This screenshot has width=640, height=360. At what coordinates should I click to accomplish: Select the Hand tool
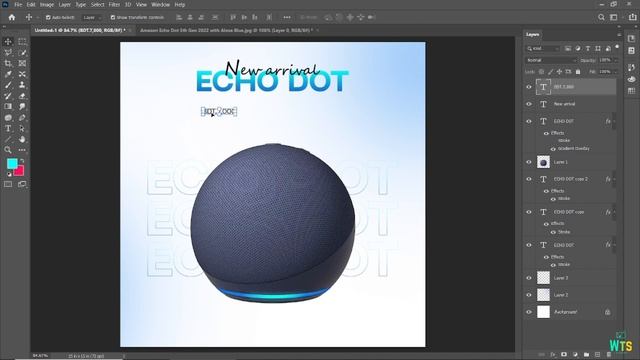(22, 139)
